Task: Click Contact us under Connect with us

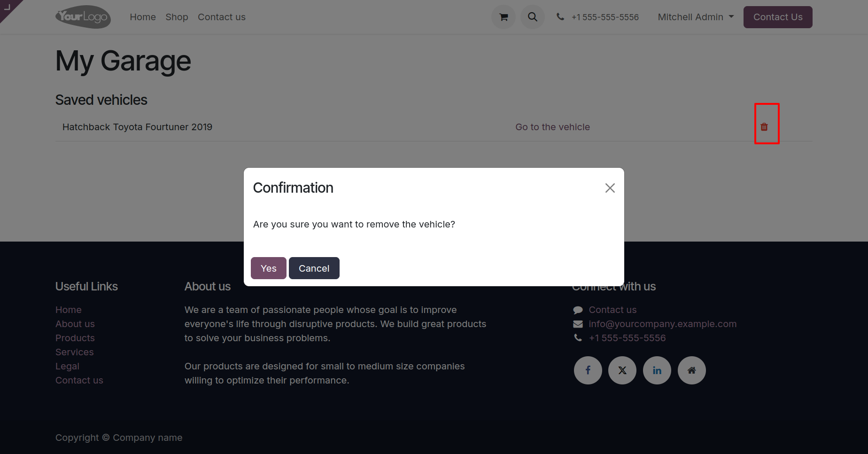Action: (x=613, y=310)
